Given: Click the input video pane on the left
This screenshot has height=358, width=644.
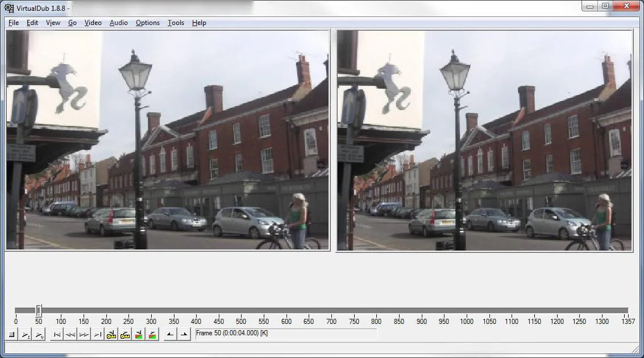Looking at the screenshot, I should 168,140.
